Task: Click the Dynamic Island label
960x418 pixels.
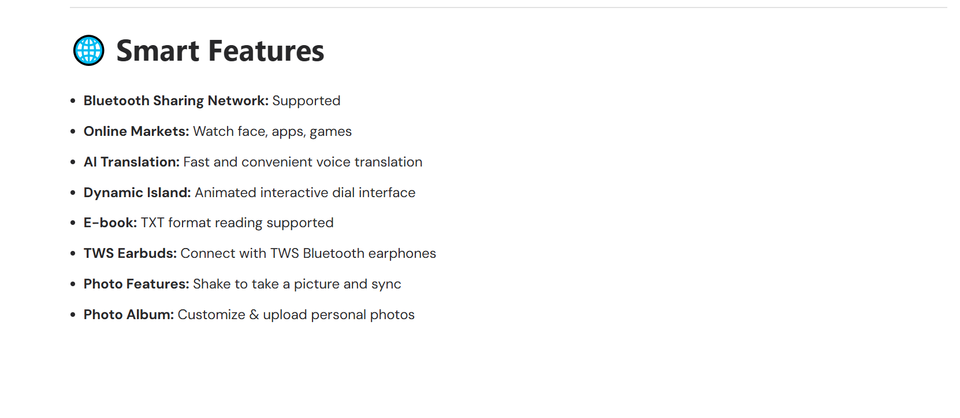Action: 137,192
